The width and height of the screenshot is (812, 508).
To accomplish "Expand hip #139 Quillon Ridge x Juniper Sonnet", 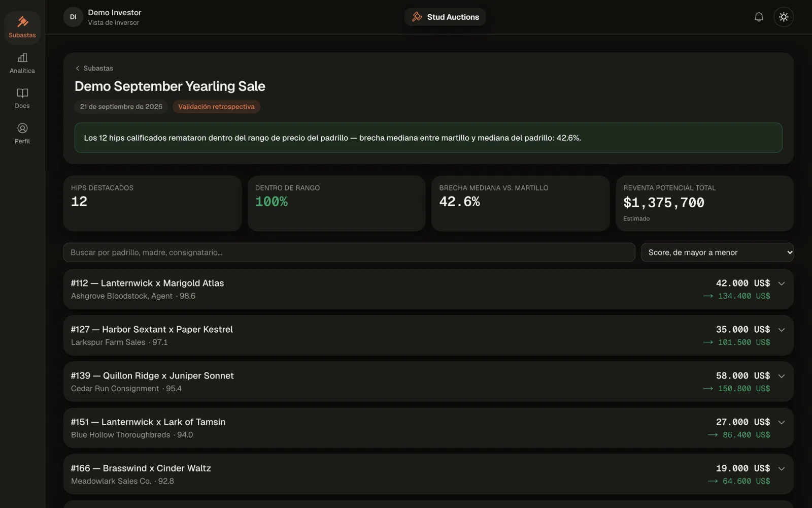I will [x=428, y=382].
